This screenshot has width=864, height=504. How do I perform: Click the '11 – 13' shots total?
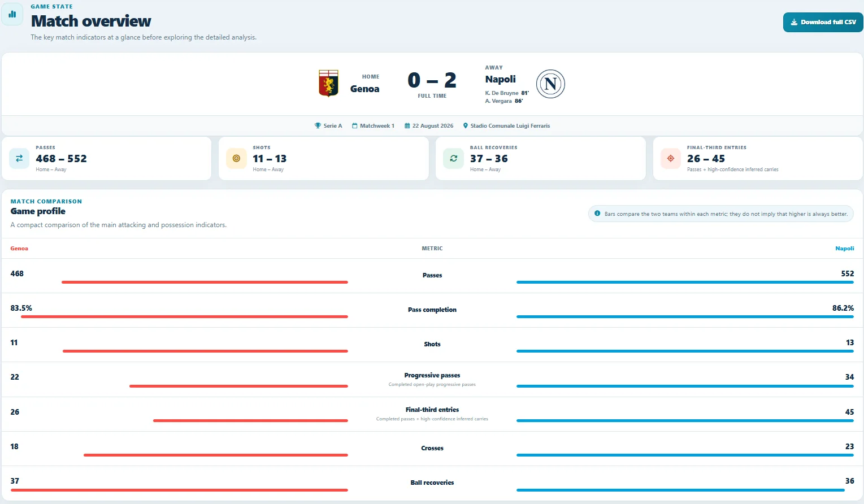[270, 159]
